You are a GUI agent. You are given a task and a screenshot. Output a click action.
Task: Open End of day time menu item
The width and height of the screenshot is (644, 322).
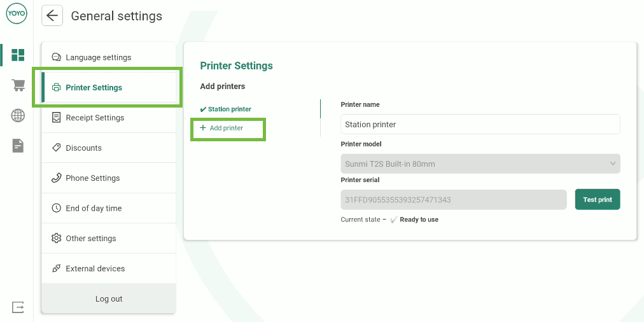tap(109, 208)
